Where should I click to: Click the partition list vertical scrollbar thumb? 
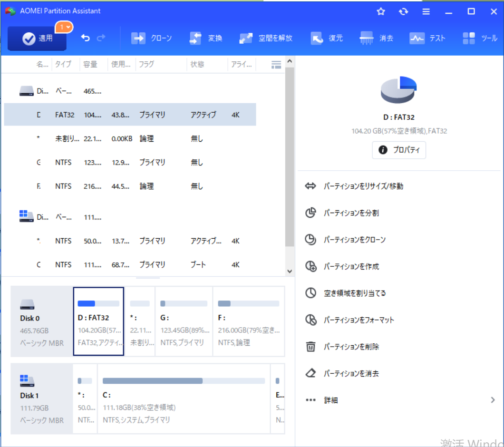[290, 157]
